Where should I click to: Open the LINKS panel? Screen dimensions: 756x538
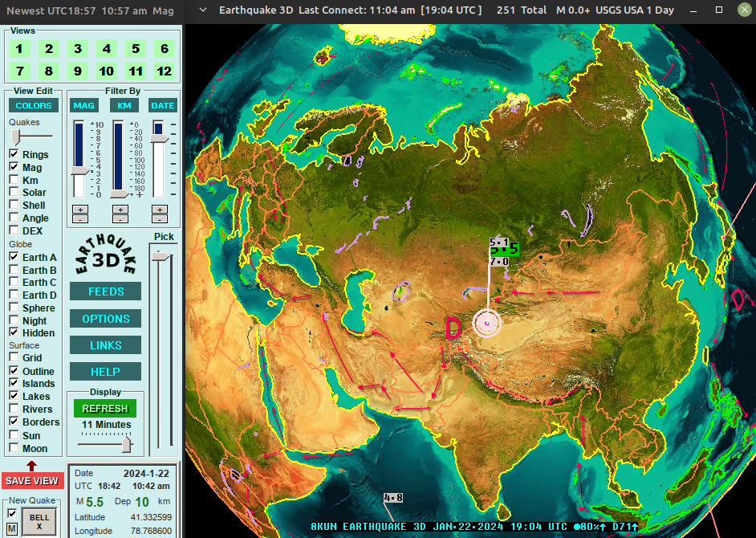pos(106,345)
